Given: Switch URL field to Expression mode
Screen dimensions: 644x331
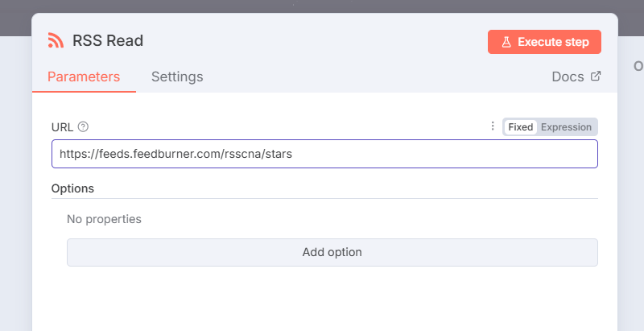Looking at the screenshot, I should 566,127.
